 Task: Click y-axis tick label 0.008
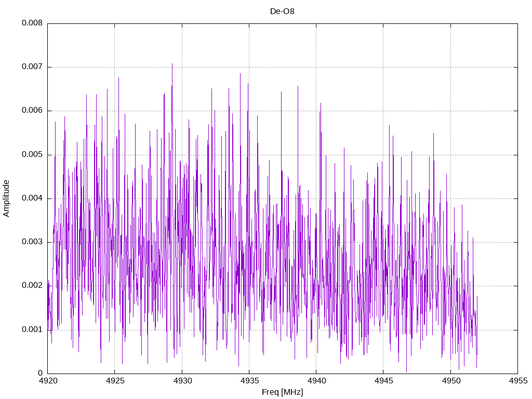(x=32, y=23)
